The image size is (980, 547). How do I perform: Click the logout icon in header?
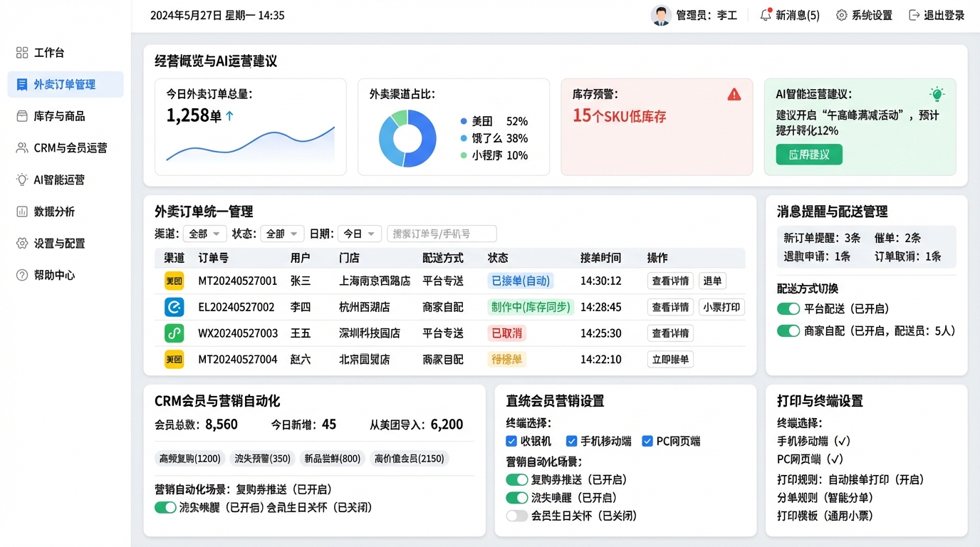click(914, 15)
